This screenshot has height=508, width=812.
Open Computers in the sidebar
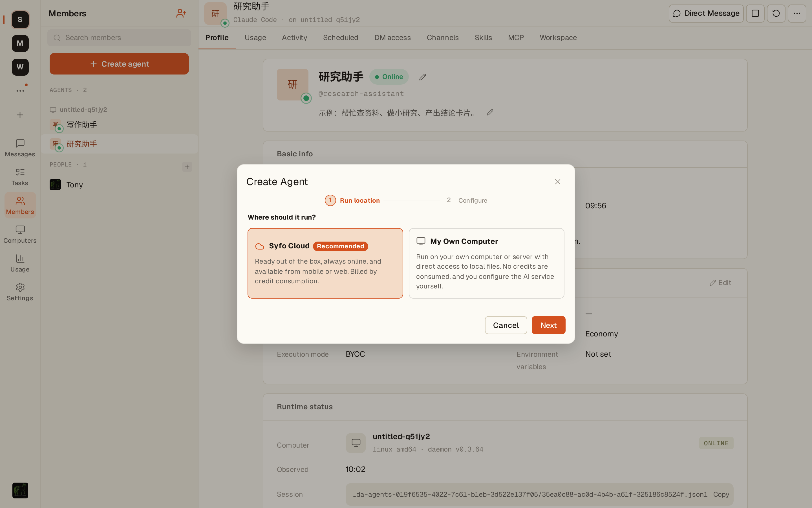point(20,235)
